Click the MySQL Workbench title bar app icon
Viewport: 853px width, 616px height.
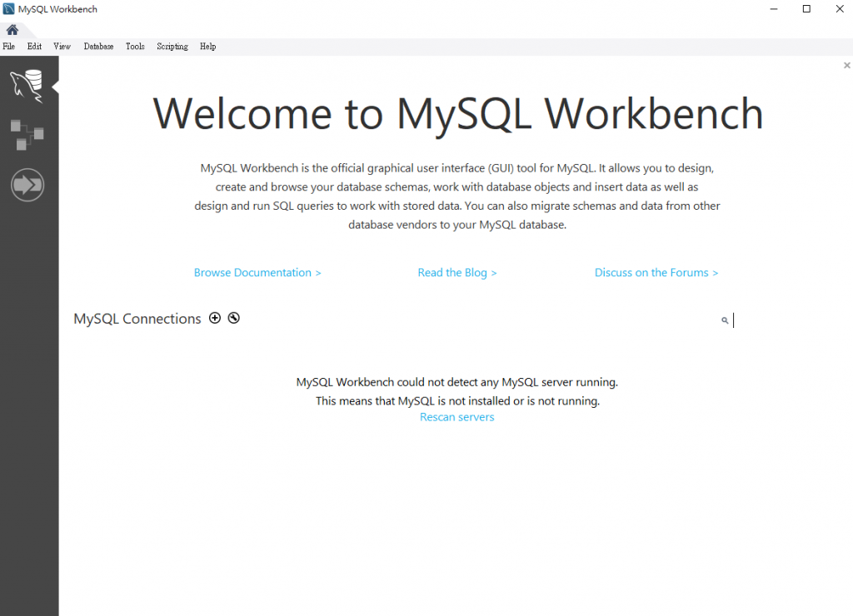pyautogui.click(x=8, y=8)
